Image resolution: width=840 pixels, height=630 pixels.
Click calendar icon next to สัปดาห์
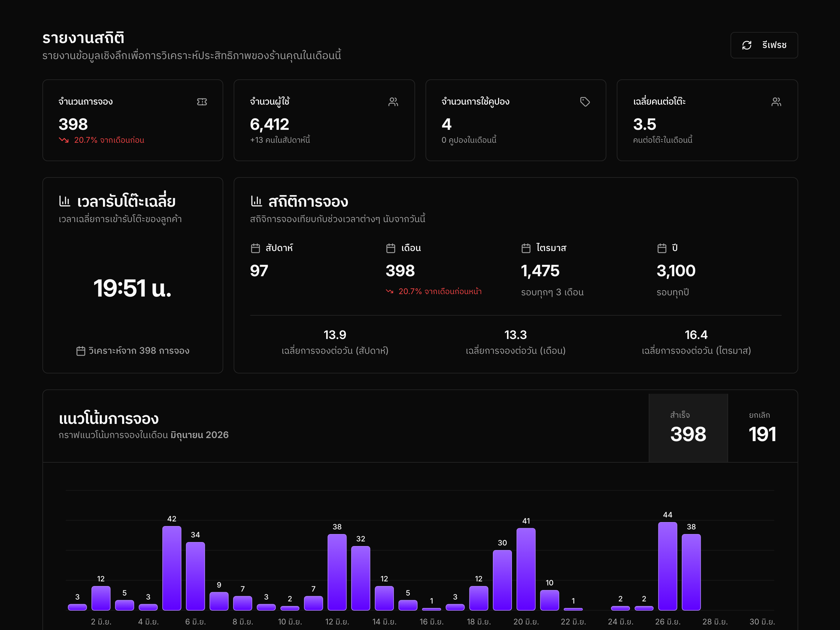(256, 248)
